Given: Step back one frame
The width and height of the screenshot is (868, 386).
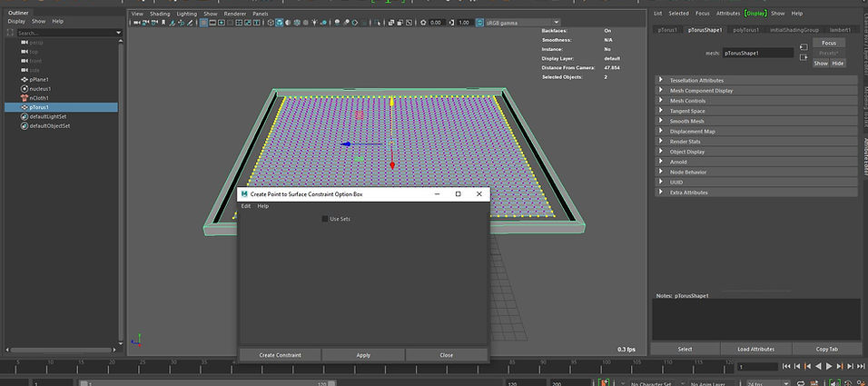Looking at the screenshot, I should coord(797,367).
